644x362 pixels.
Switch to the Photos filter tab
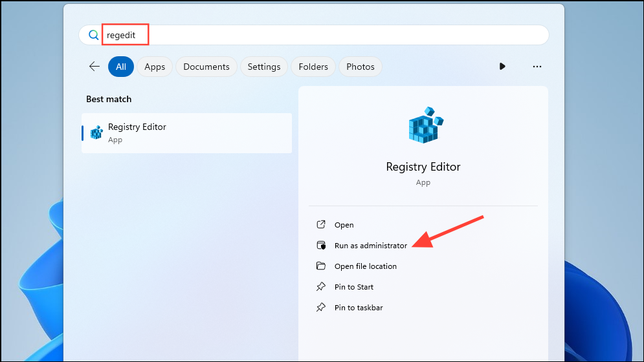pos(361,67)
